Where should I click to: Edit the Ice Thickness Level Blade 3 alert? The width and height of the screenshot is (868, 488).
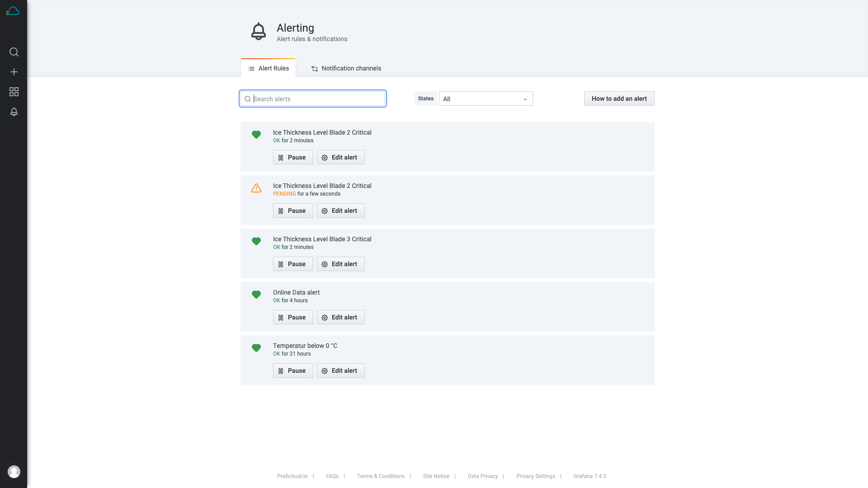click(340, 264)
